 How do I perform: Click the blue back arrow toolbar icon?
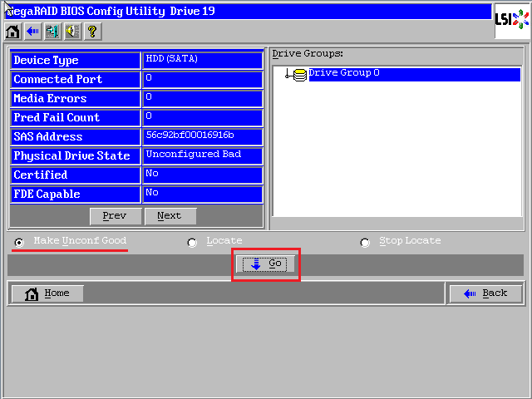click(x=32, y=32)
